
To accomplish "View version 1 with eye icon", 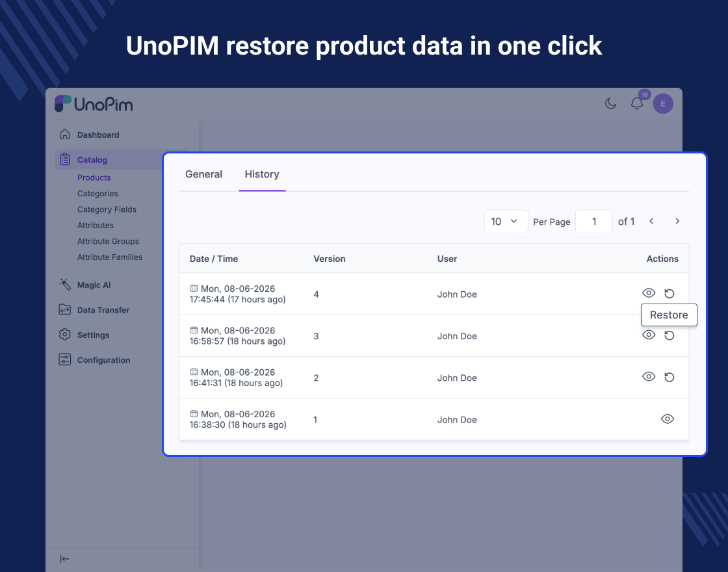I will point(667,419).
